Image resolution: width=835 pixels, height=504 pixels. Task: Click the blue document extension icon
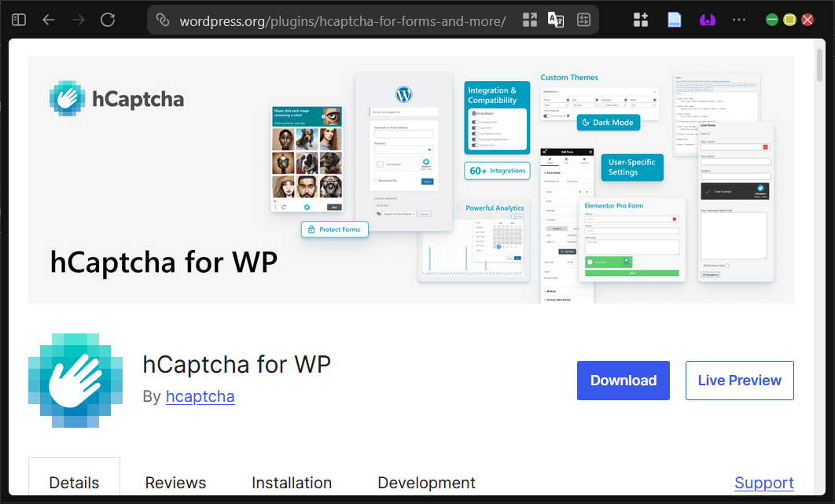[674, 20]
